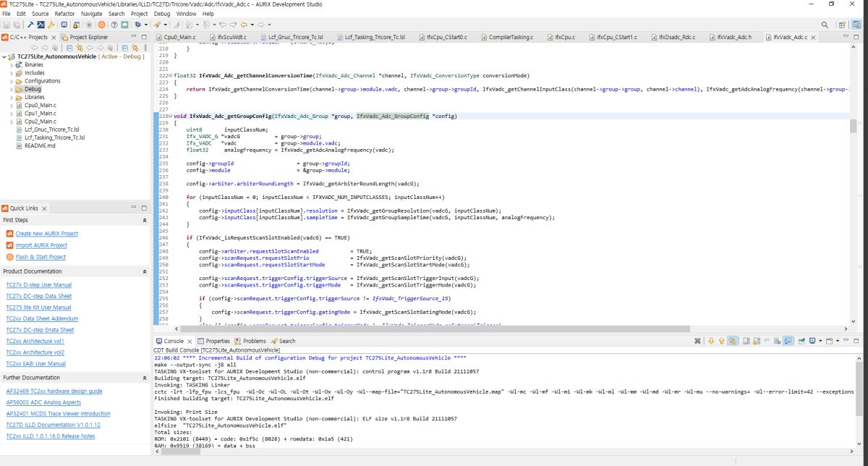868x466 pixels.
Task: Minimize the C/C++ Projects view
Action: tap(133, 36)
